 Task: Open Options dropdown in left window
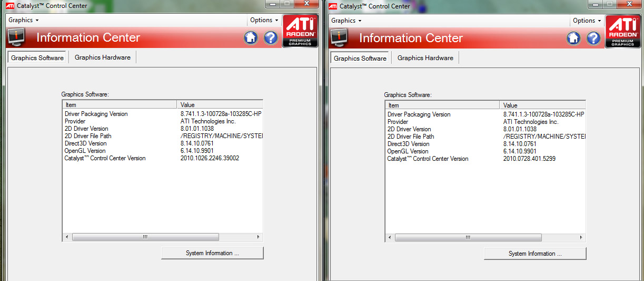264,20
